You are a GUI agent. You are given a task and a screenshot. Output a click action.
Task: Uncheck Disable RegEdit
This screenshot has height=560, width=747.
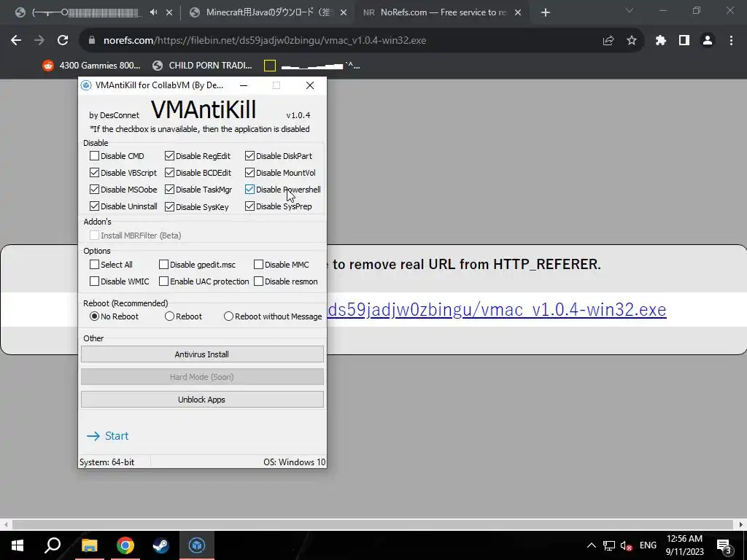point(169,156)
